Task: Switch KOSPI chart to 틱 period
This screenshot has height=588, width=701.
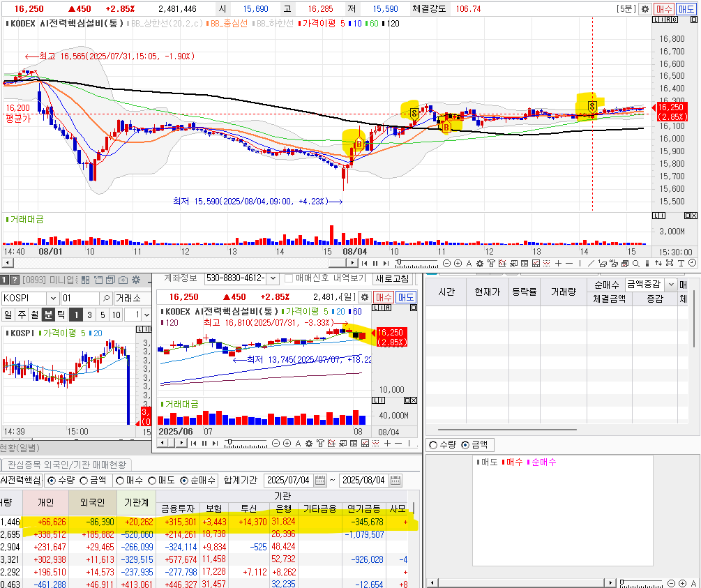Action: pos(61,315)
